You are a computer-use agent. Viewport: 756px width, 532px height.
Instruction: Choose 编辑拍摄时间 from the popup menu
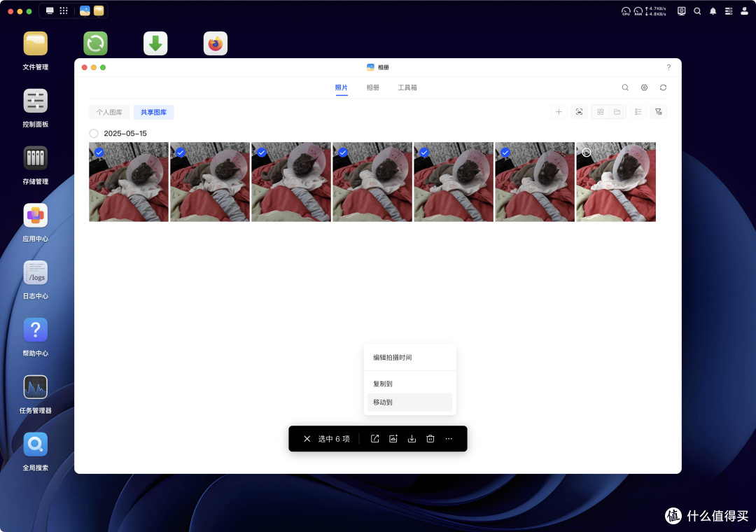pos(409,358)
